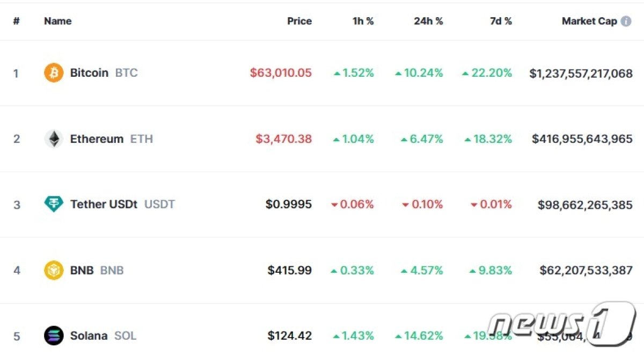Click the Solana logo icon
The height and width of the screenshot is (356, 644).
[x=54, y=336]
